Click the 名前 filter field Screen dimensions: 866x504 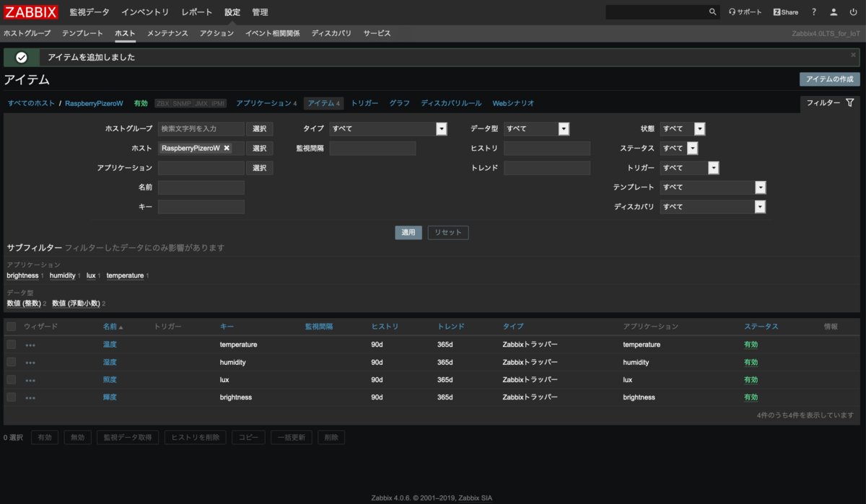click(201, 187)
